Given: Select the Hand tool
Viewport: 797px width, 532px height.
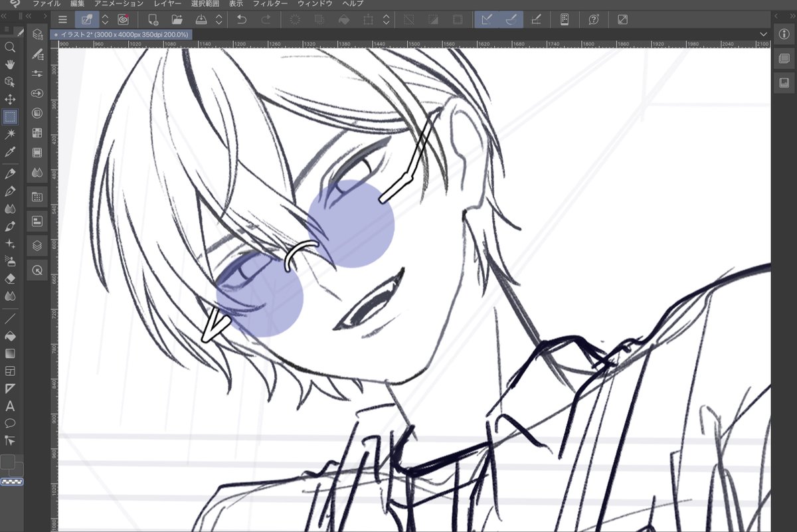Looking at the screenshot, I should point(11,64).
